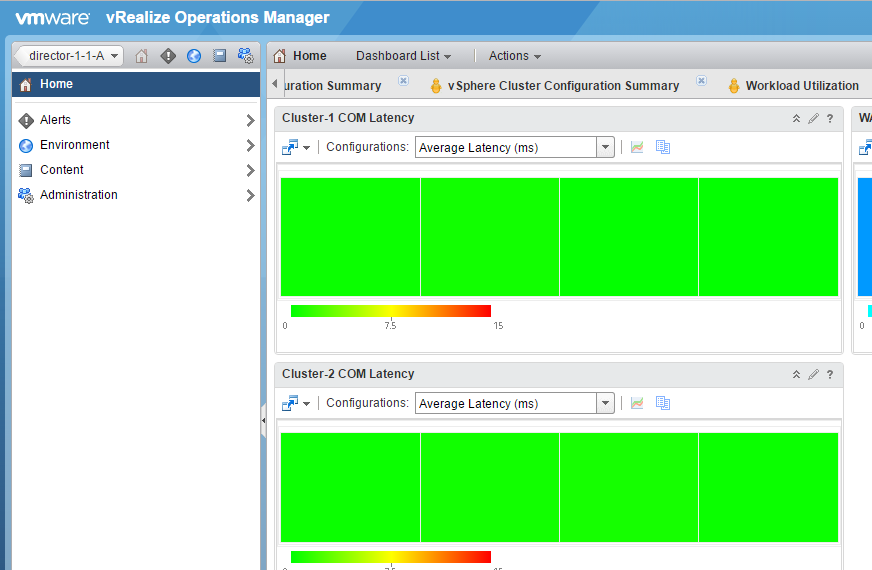The image size is (872, 570).
Task: Select Home in navigation panel
Action: (136, 84)
